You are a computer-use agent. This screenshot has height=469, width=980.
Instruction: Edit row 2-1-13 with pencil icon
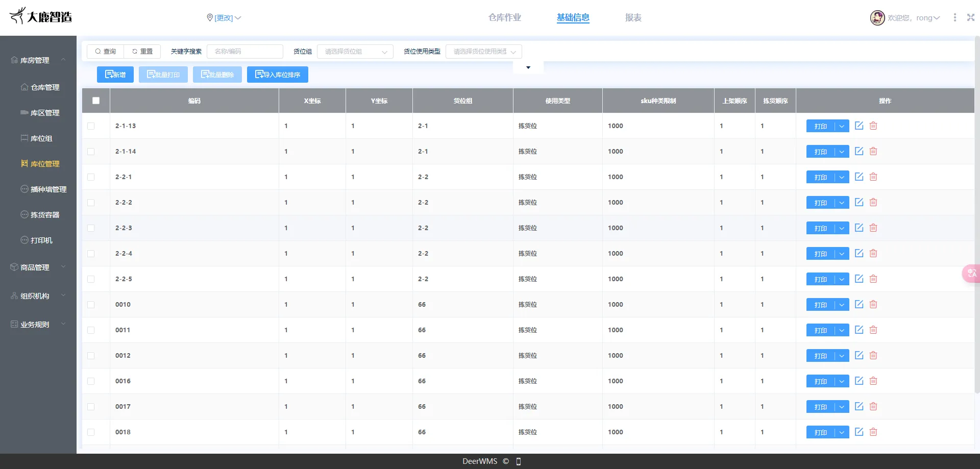(859, 126)
